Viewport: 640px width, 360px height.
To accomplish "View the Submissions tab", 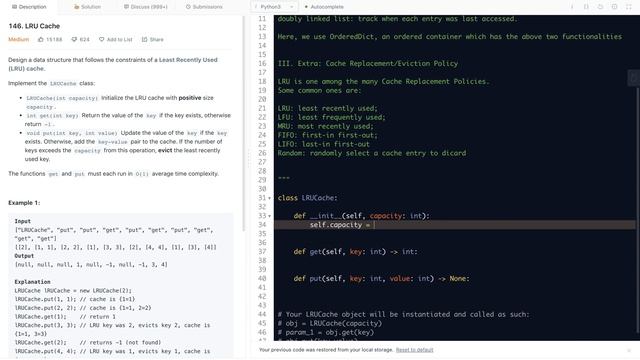I will (x=204, y=7).
